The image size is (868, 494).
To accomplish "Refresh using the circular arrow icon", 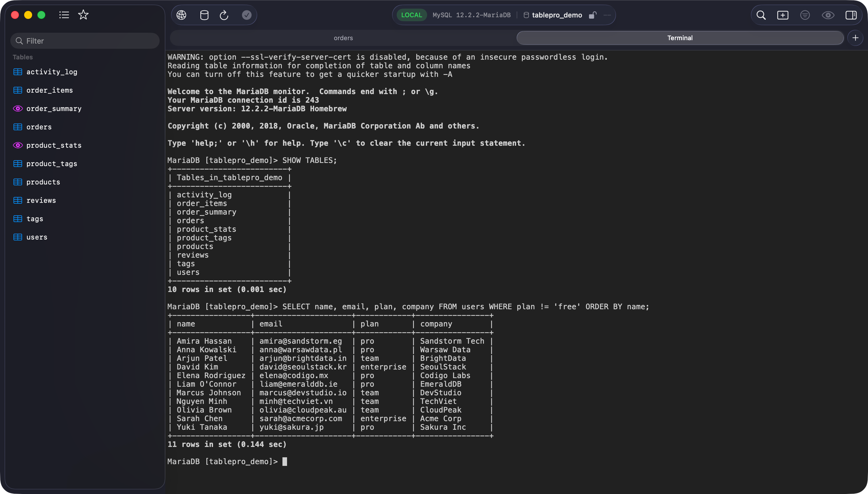I will [x=224, y=15].
